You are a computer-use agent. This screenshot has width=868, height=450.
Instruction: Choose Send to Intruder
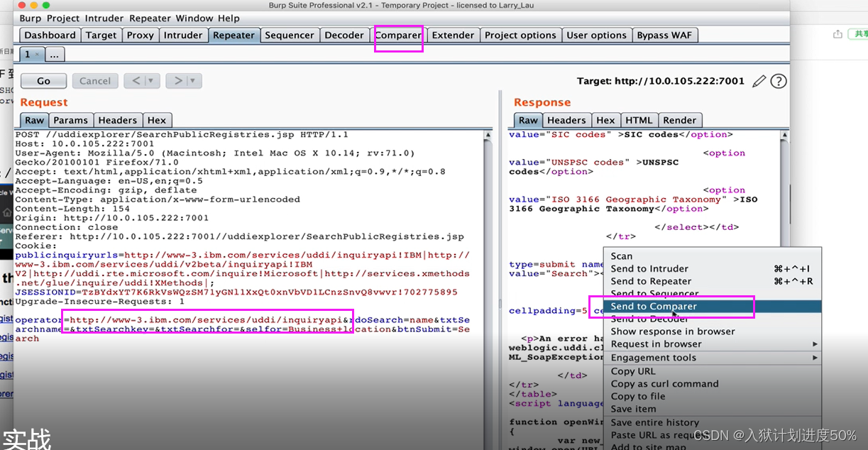tap(712, 269)
